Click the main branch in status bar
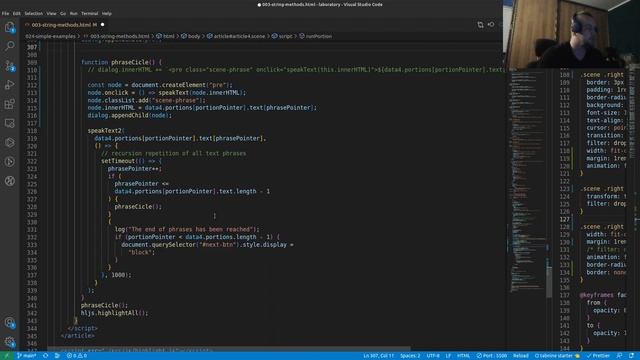 [27, 356]
